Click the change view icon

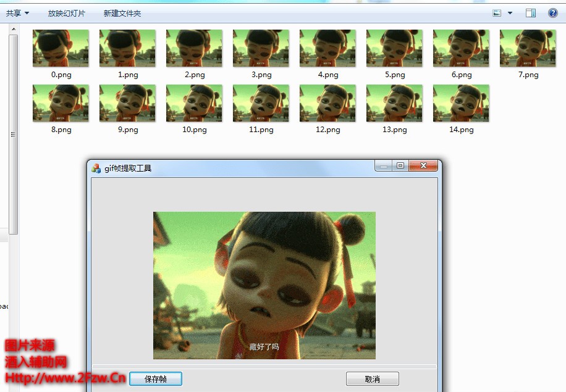pos(497,14)
